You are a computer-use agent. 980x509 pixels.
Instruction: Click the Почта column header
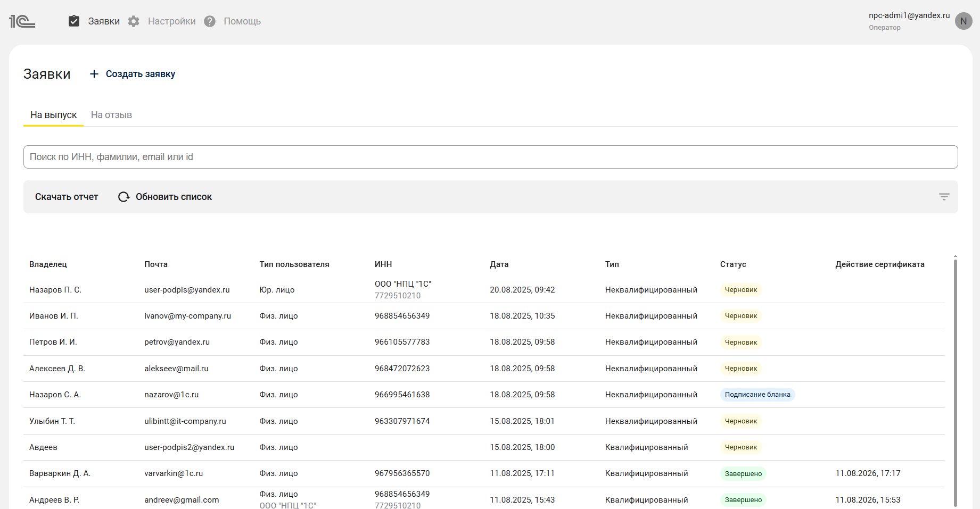[x=156, y=264]
